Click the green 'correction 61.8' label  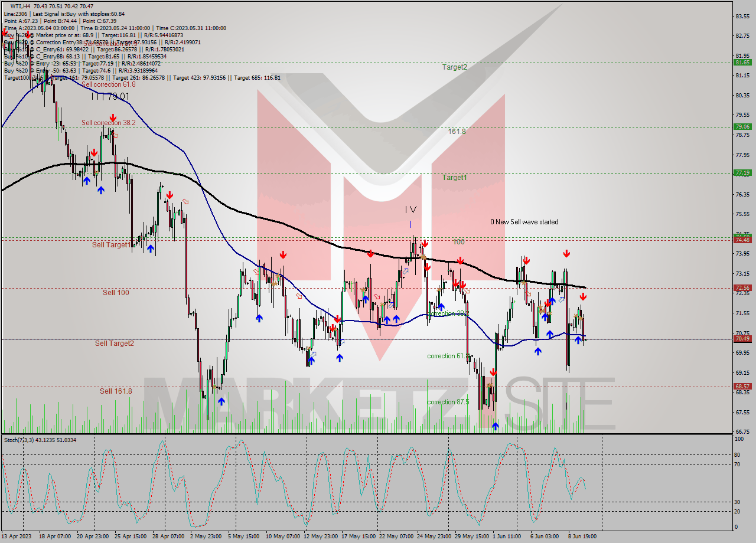coord(448,356)
